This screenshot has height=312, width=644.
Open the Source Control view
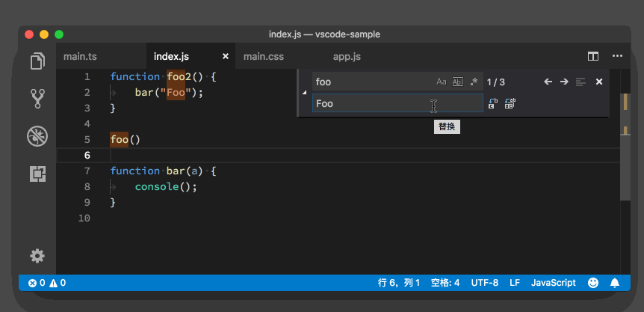[x=37, y=98]
